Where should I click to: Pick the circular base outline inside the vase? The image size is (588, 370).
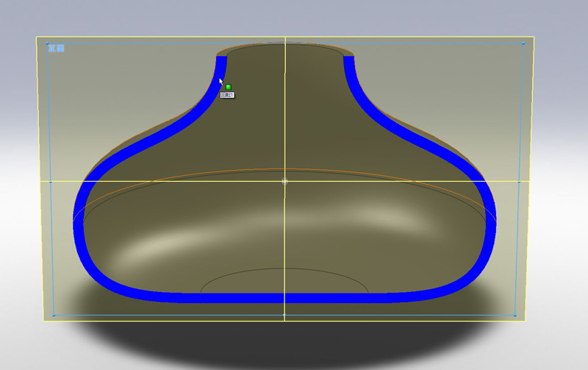pyautogui.click(x=284, y=269)
